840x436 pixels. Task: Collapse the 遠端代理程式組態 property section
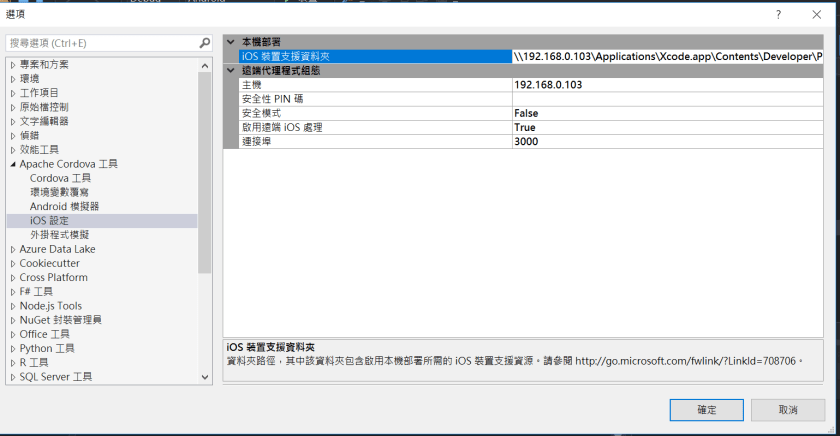pyautogui.click(x=231, y=71)
